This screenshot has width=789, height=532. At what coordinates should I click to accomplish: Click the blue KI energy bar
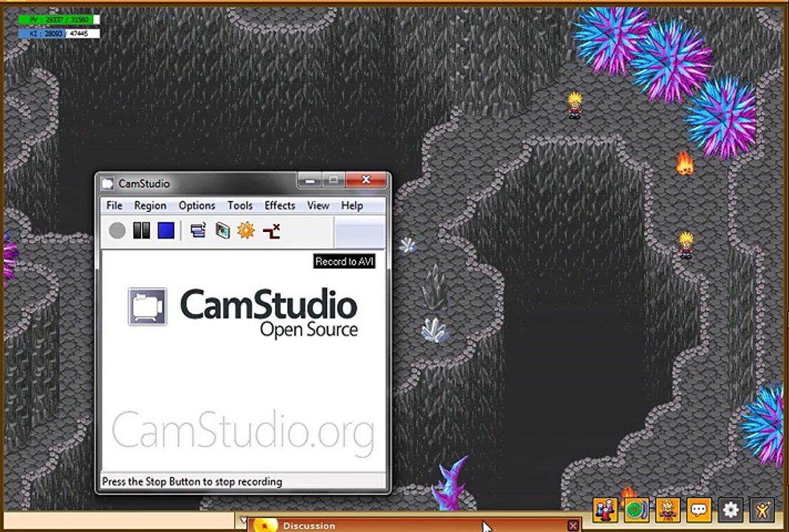pos(59,34)
